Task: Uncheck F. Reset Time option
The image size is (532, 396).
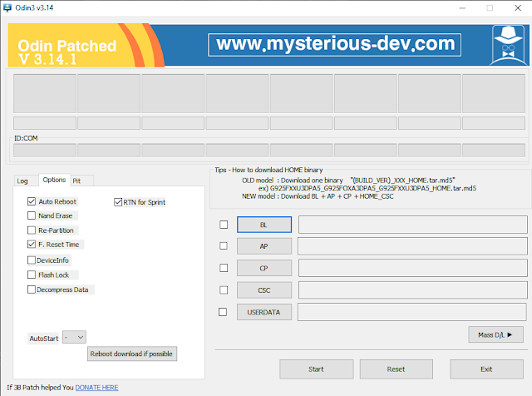Action: 32,245
